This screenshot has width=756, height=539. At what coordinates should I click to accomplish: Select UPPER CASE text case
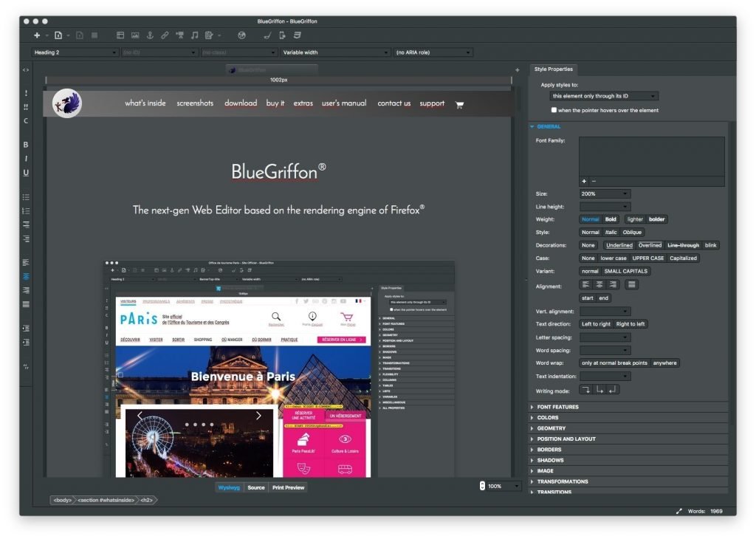coord(648,258)
